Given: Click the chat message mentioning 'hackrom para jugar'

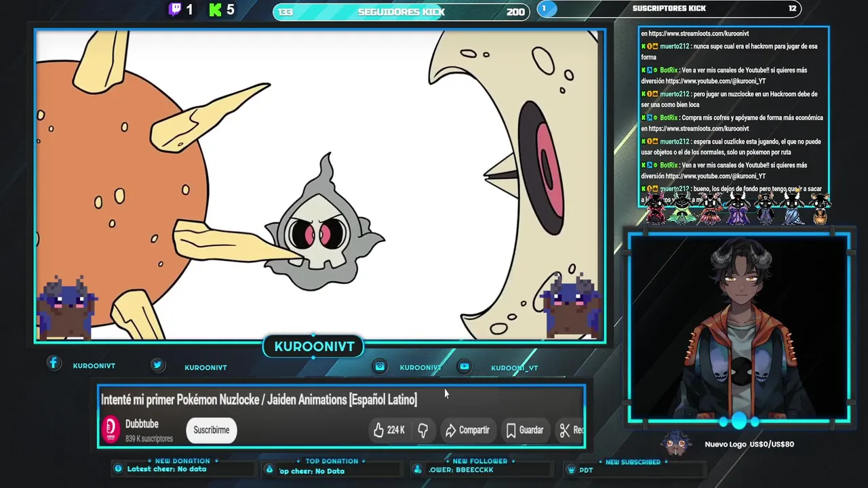Looking at the screenshot, I should tap(730, 52).
